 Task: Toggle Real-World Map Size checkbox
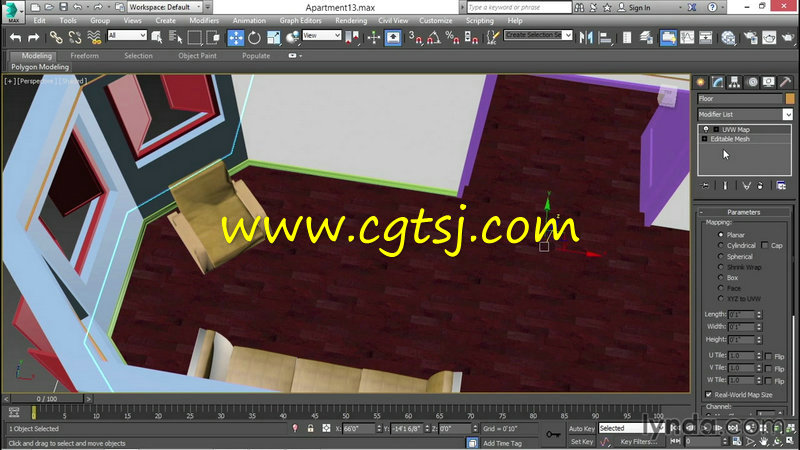pos(708,394)
